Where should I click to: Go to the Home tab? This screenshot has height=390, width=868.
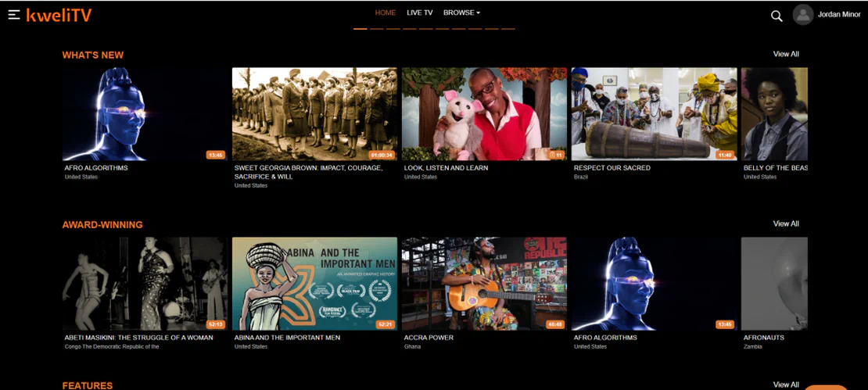click(x=386, y=13)
